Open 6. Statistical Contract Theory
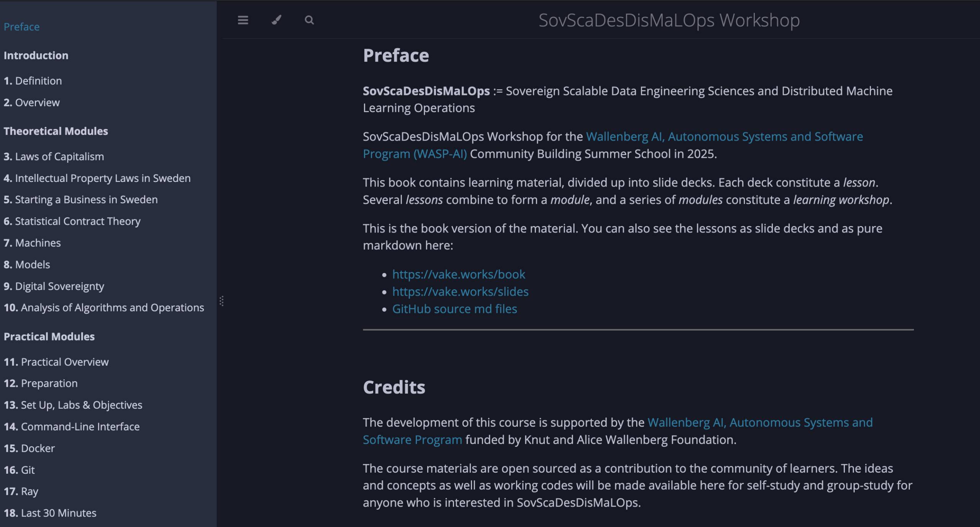Screen dimensions: 980x527 coord(72,221)
